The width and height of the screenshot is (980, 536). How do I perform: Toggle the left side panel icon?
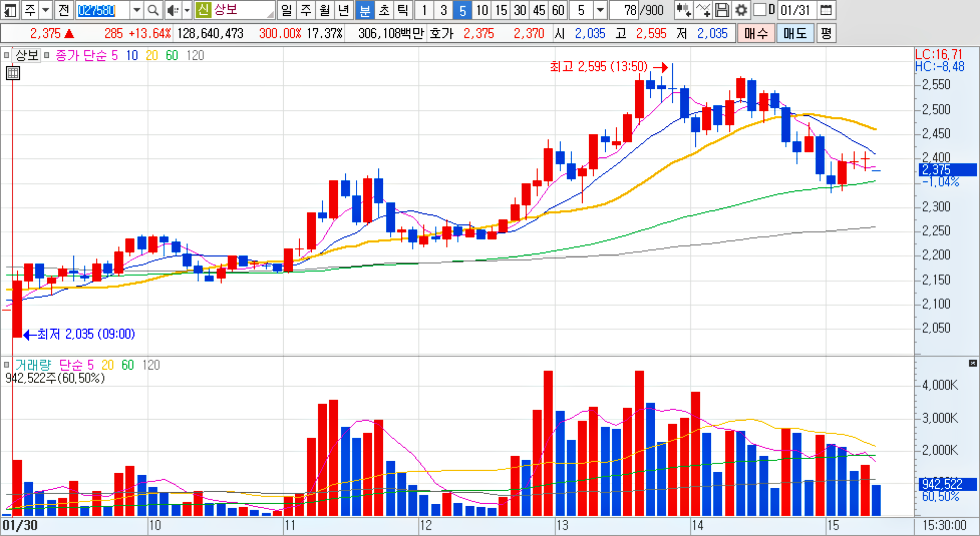[x=10, y=10]
